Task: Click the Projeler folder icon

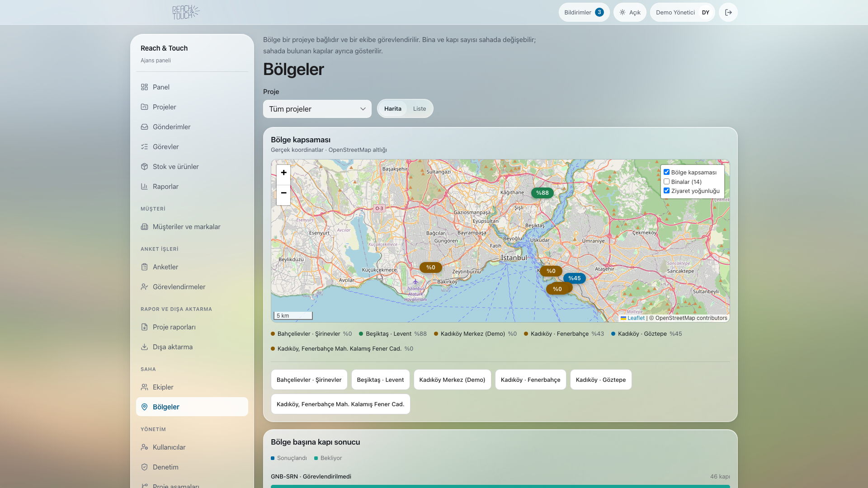Action: click(144, 107)
